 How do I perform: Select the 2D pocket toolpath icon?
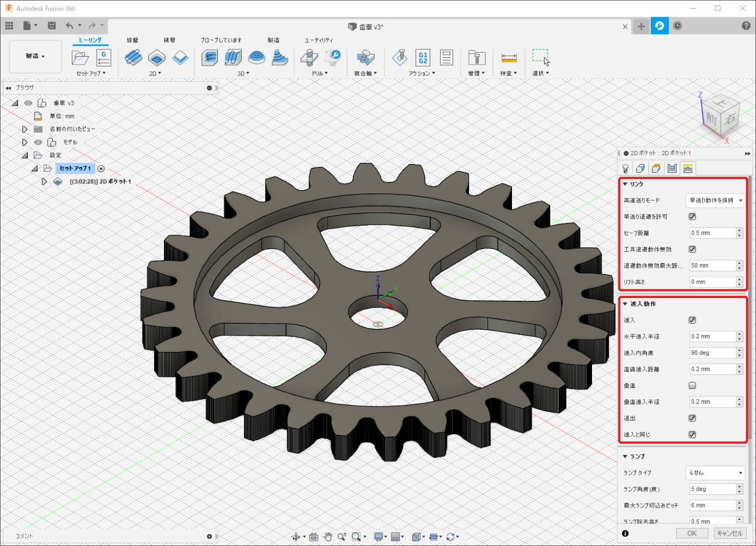click(x=157, y=57)
